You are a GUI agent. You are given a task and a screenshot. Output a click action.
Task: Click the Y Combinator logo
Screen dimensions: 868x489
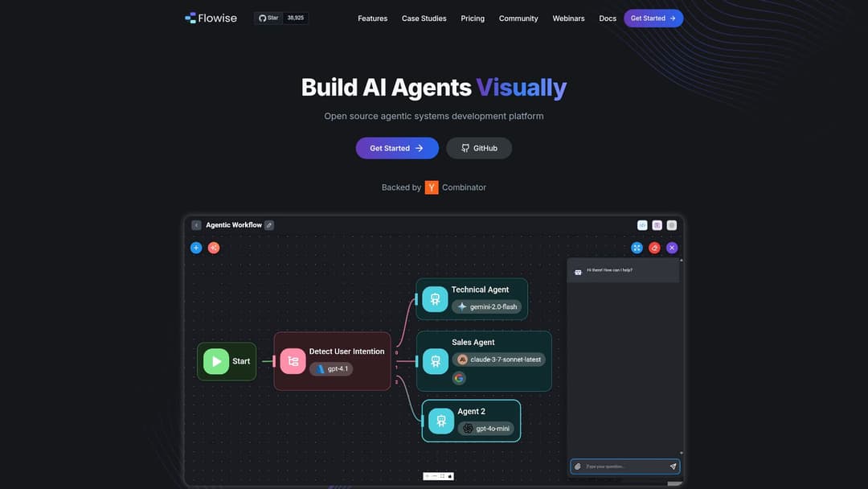coord(432,187)
